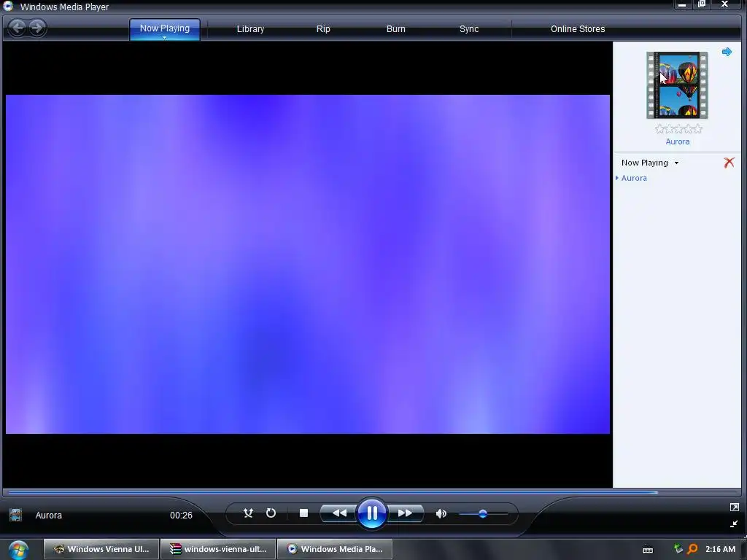
Task: Click the Aurora film thumbnail
Action: pos(677,85)
